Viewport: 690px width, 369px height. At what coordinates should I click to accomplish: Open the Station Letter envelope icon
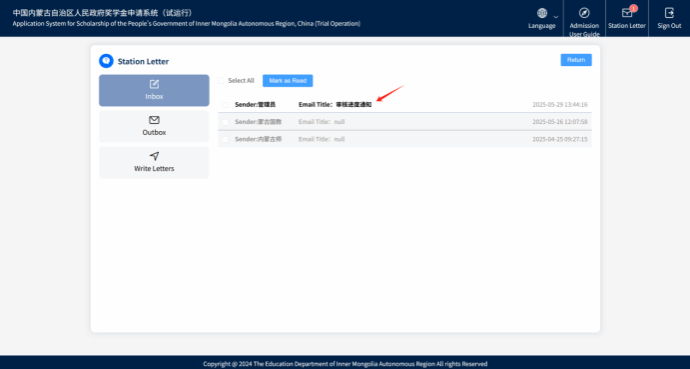point(627,13)
